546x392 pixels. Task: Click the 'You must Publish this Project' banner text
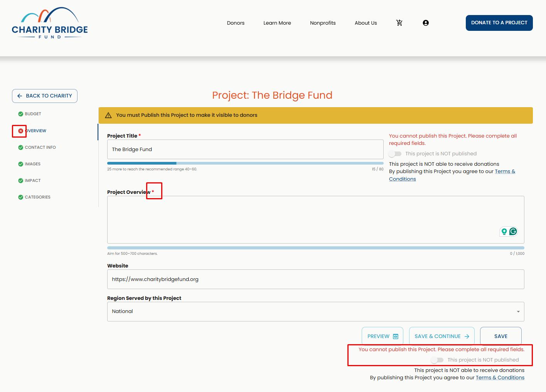[187, 115]
